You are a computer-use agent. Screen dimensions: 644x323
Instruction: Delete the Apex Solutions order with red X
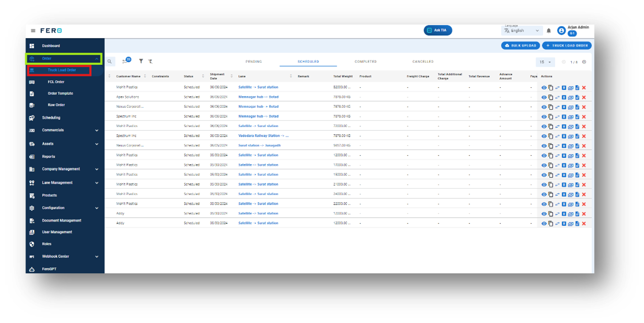(x=584, y=97)
